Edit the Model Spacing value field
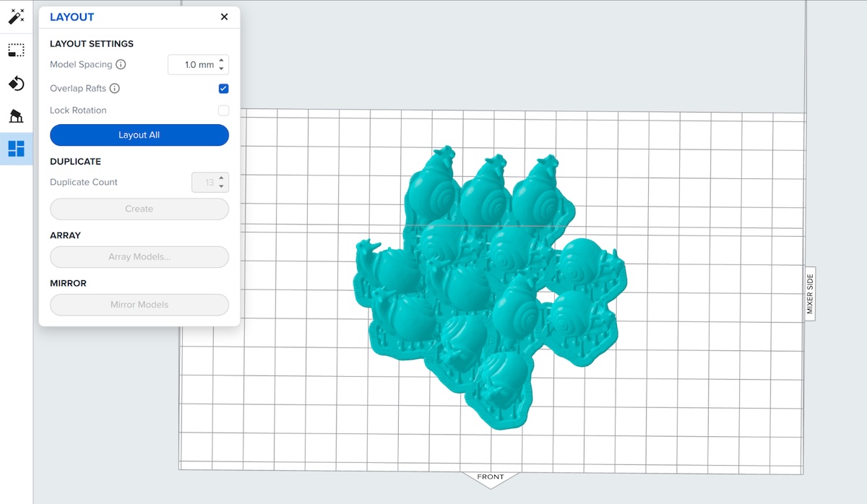This screenshot has width=867, height=504. click(195, 64)
